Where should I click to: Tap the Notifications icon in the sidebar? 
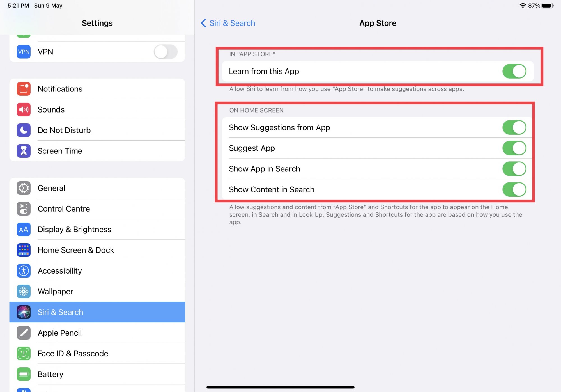pos(24,89)
